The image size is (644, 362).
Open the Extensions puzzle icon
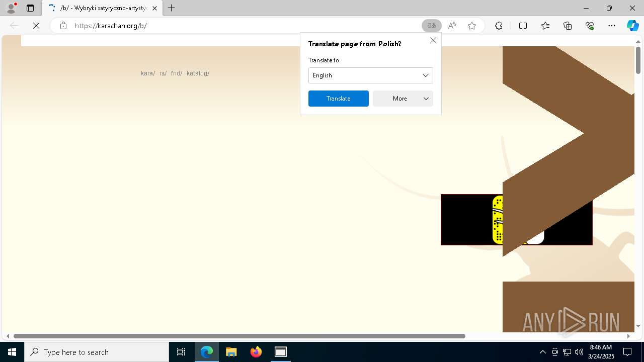click(499, 26)
